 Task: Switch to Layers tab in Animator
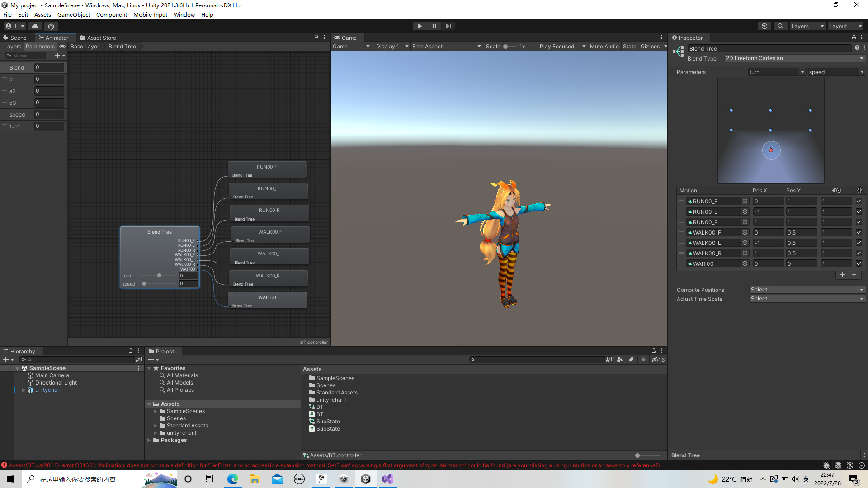point(13,47)
